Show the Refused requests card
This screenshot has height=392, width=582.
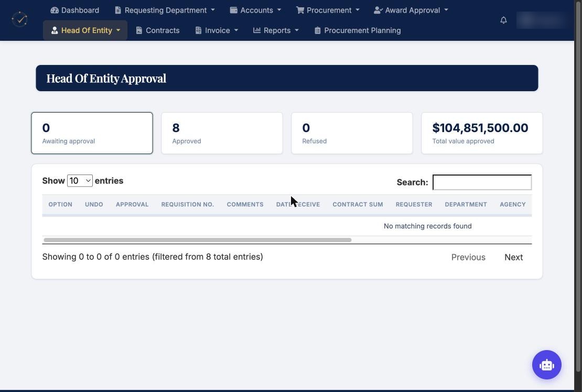coord(352,133)
